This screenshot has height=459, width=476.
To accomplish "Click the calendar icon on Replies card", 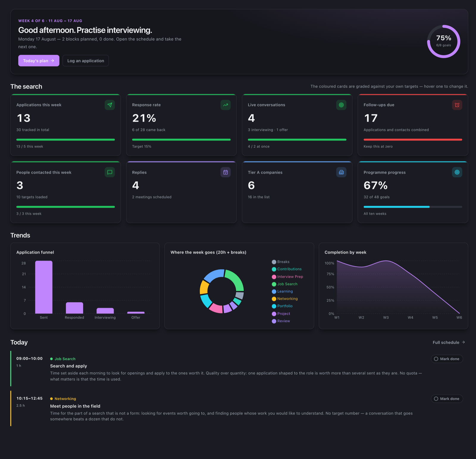I will click(226, 172).
